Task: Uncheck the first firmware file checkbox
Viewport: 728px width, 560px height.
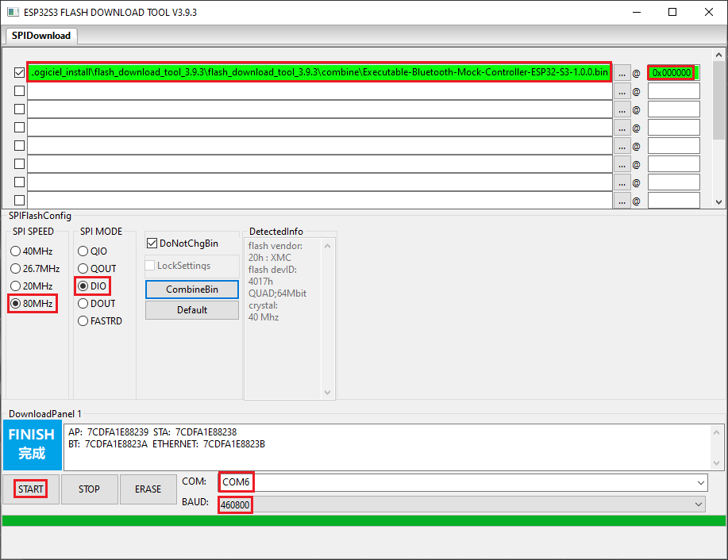Action: pos(19,72)
